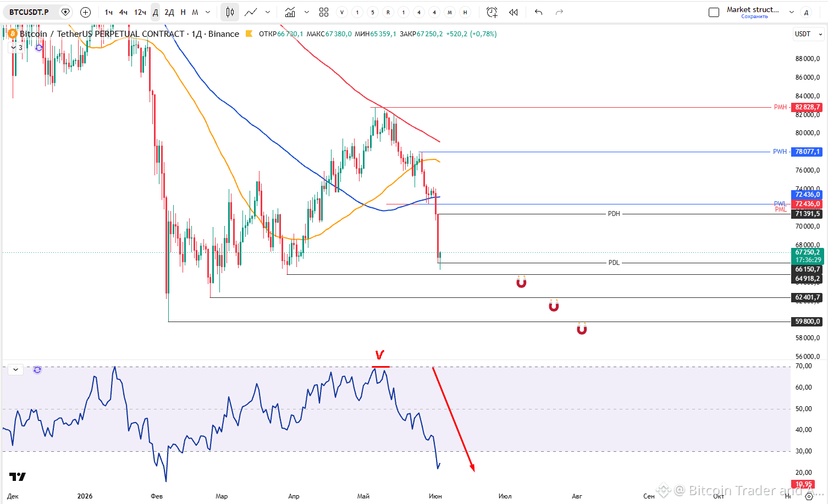Click the 62 401,7 price label
Screen dimensions: 828x504
point(807,297)
